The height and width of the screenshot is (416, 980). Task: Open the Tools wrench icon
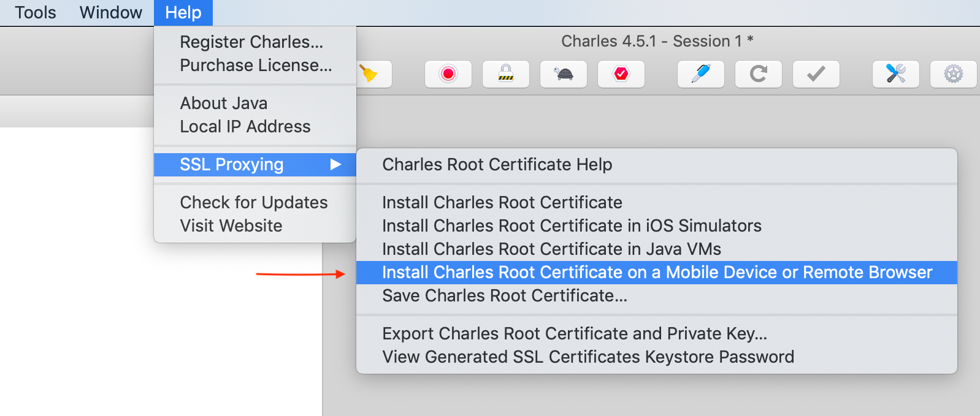click(x=896, y=74)
